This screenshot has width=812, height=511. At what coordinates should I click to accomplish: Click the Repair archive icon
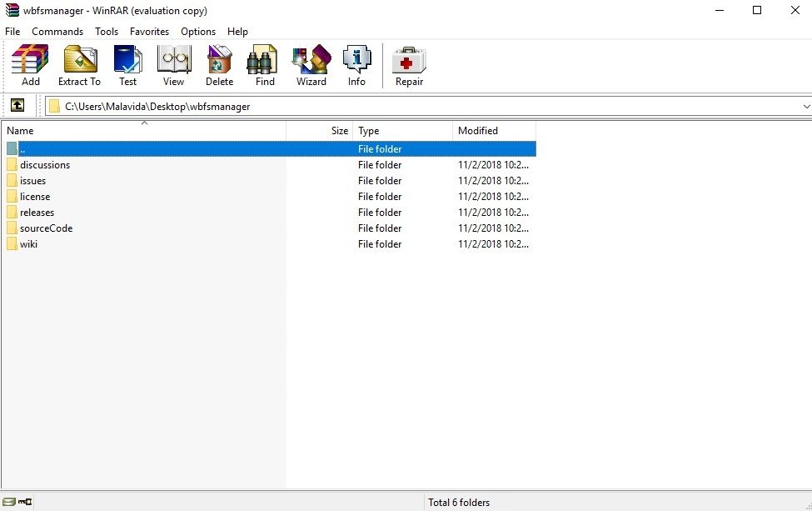click(x=409, y=60)
